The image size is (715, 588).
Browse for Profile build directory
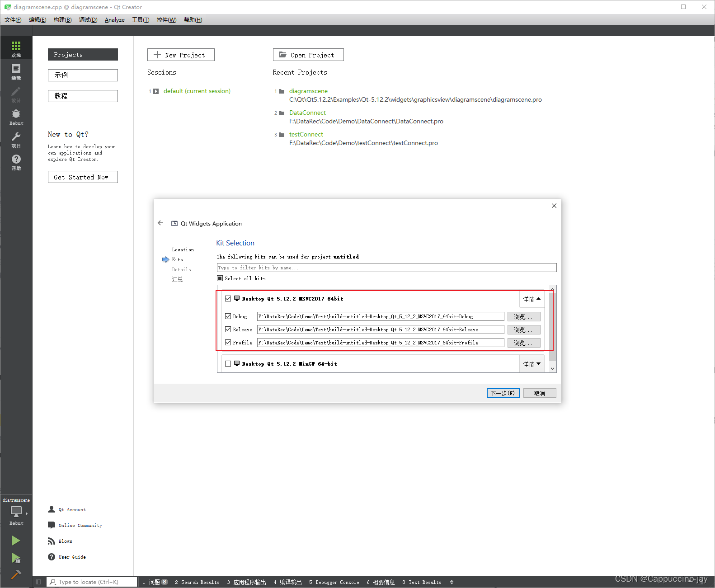[x=524, y=343]
